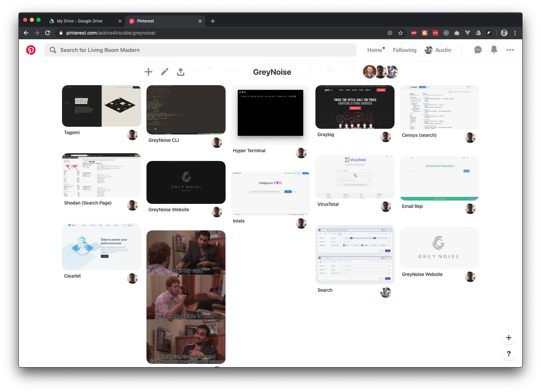
Task: Open the Following feed
Action: [405, 50]
